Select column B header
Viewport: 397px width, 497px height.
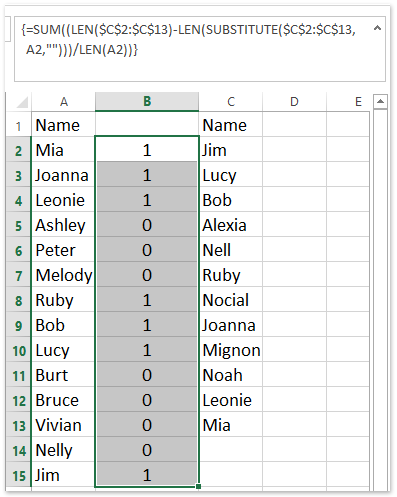tap(147, 101)
